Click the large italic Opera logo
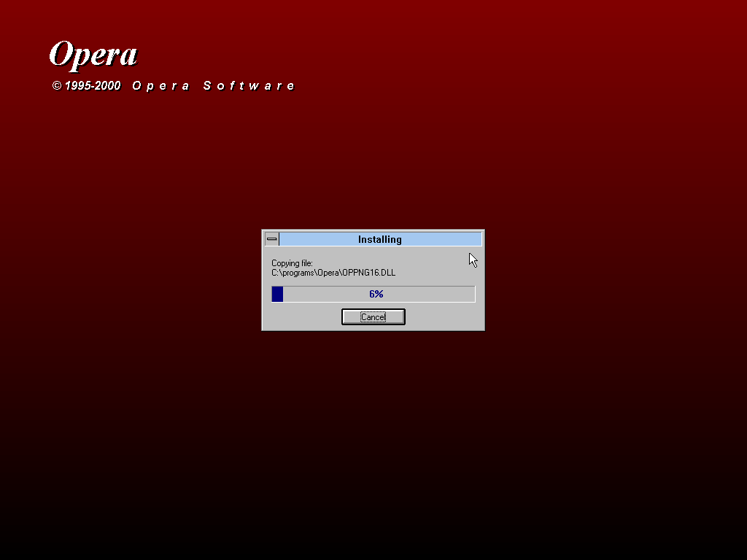 (x=93, y=55)
